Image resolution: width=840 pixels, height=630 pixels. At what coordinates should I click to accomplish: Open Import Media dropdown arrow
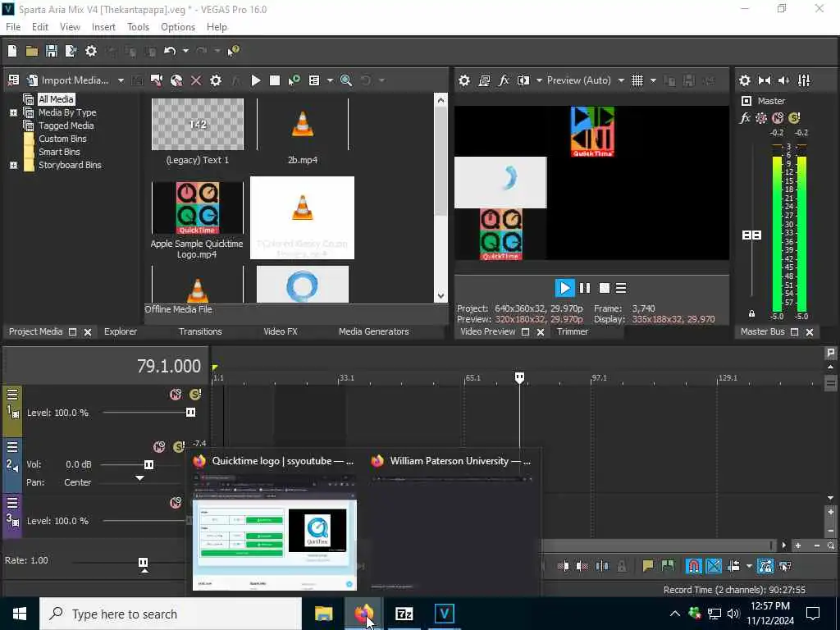[121, 80]
